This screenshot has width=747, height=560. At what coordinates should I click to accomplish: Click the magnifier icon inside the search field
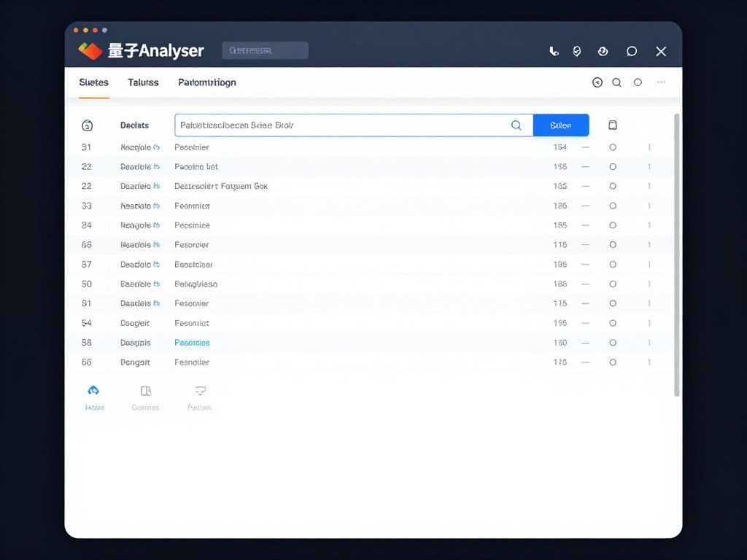coord(516,125)
